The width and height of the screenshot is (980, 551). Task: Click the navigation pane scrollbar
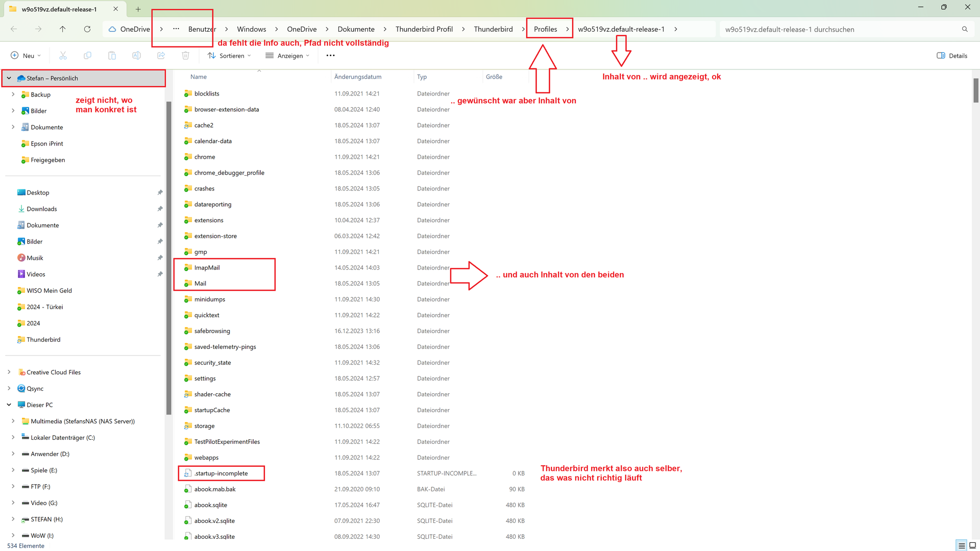(169, 258)
